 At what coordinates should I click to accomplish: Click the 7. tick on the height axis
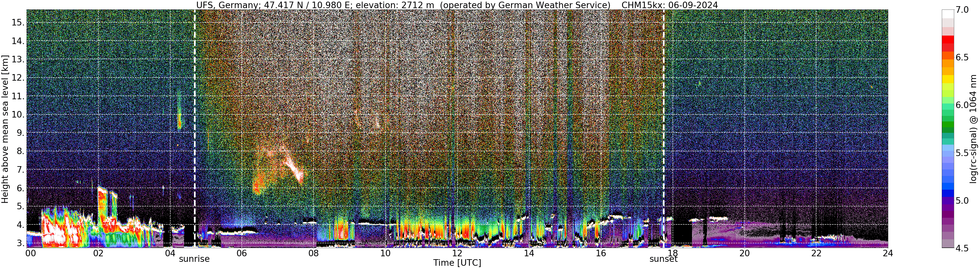(20, 170)
